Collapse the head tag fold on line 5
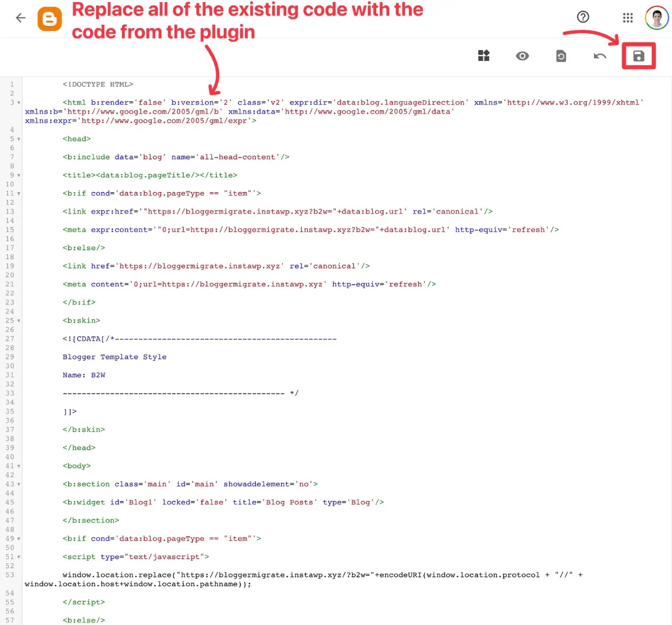Viewport: 672px width, 625px height. click(19, 139)
